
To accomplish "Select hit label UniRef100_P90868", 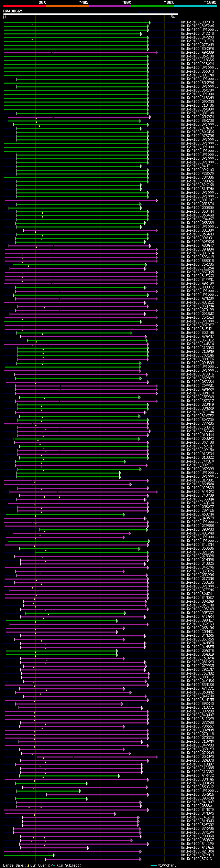I will [197, 836].
